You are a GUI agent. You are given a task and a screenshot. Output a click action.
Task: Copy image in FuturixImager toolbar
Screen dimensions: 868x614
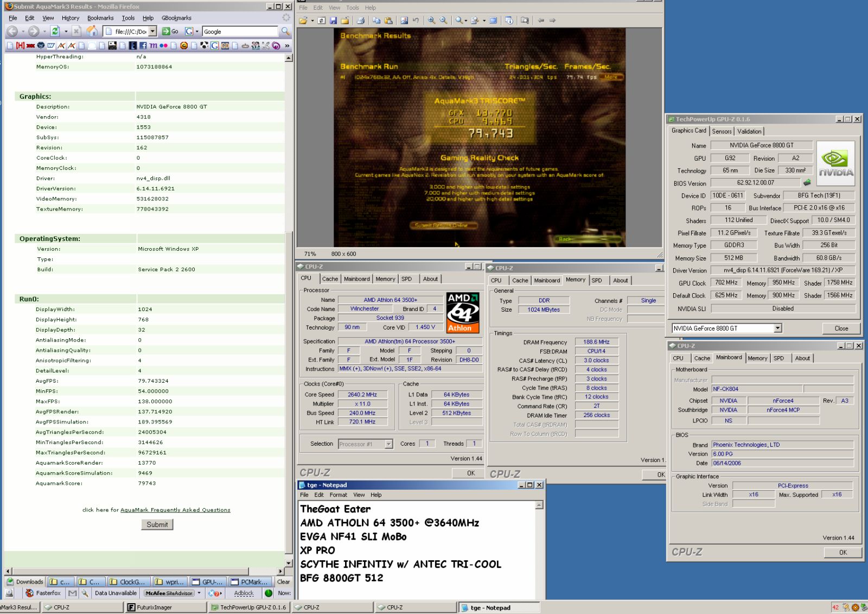(376, 21)
